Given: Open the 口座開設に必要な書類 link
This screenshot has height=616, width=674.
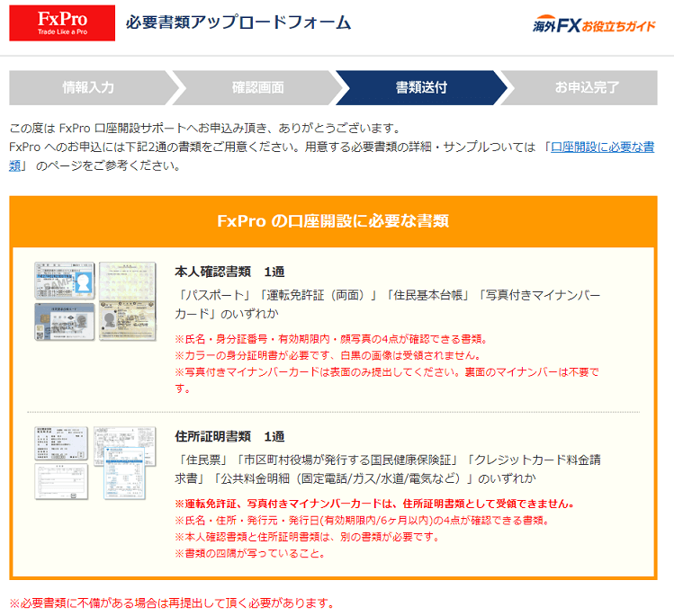Looking at the screenshot, I should (x=602, y=147).
